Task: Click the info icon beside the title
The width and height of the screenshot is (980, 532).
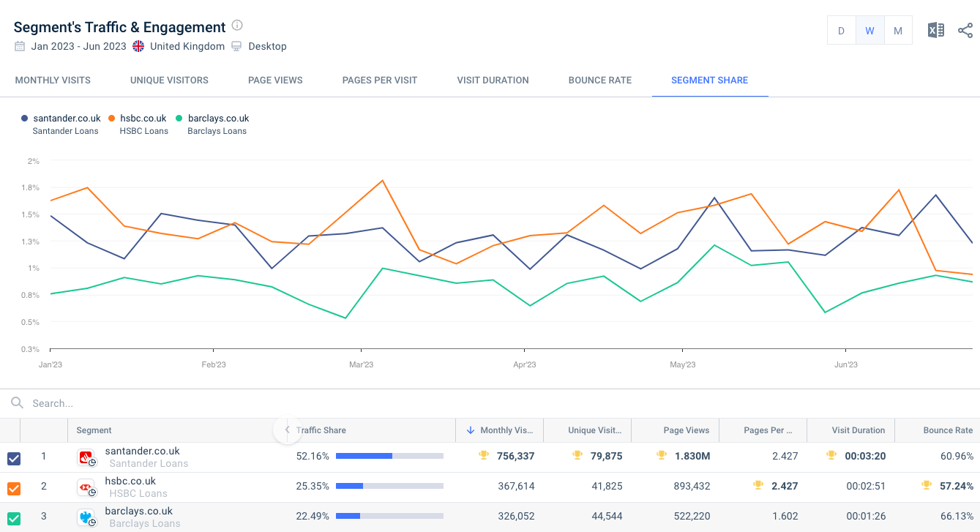Action: pos(237,25)
